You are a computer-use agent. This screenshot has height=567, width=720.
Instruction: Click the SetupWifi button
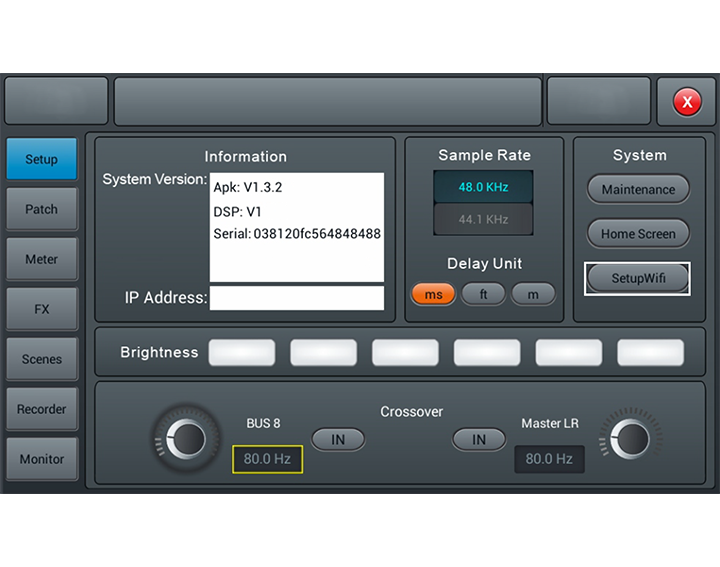pyautogui.click(x=637, y=279)
